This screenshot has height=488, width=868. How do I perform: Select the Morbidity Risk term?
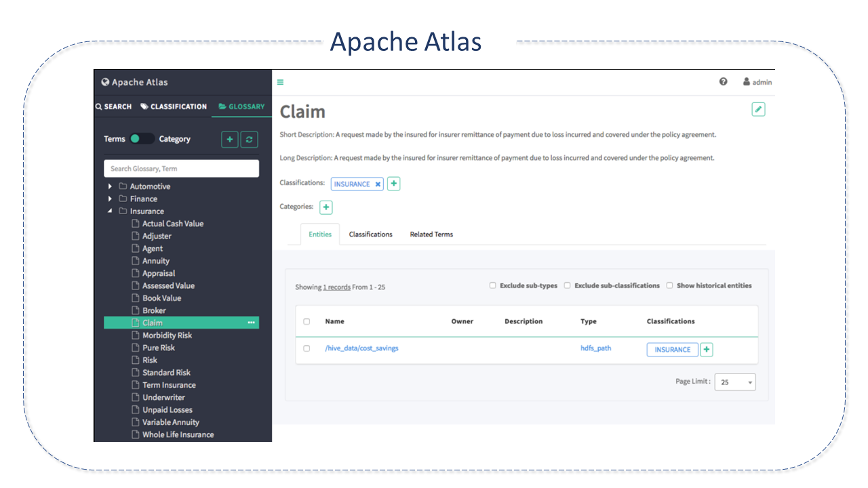point(167,335)
